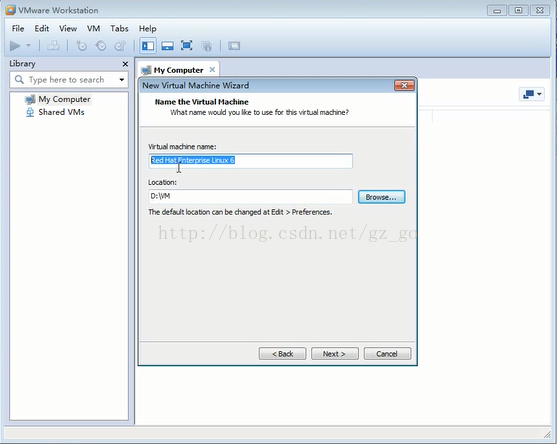Click the Next > button
The width and height of the screenshot is (557, 444).
coord(334,354)
